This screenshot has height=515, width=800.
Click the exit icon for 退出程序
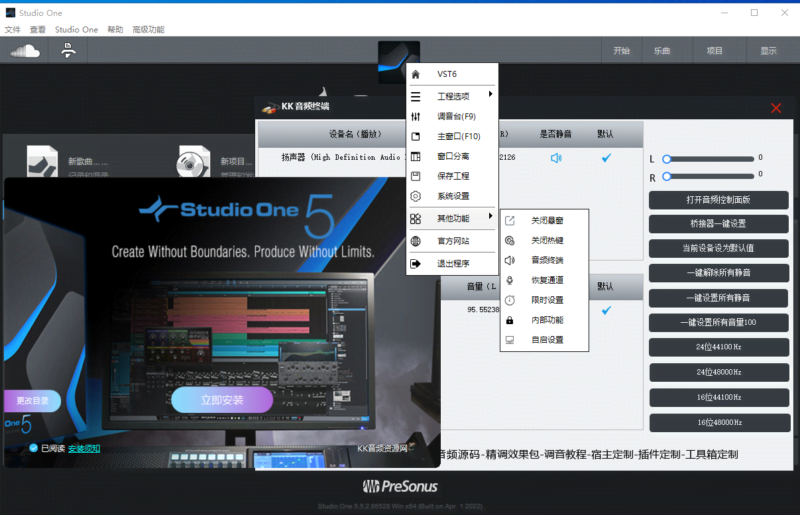click(x=416, y=263)
